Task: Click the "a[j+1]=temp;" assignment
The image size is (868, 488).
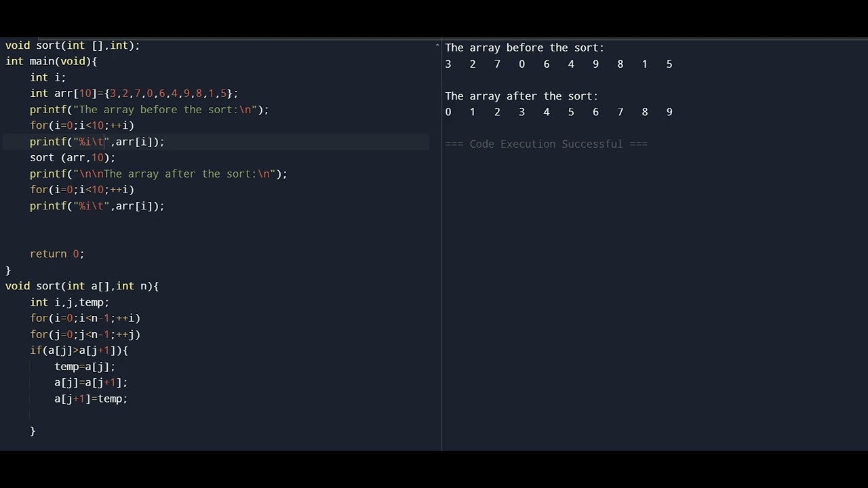Action: pyautogui.click(x=91, y=399)
